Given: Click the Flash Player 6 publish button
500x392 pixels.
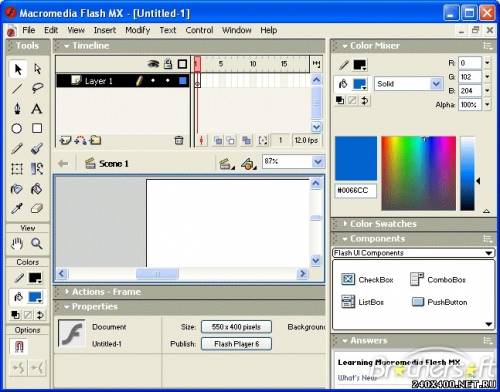Looking at the screenshot, I should pyautogui.click(x=236, y=344).
